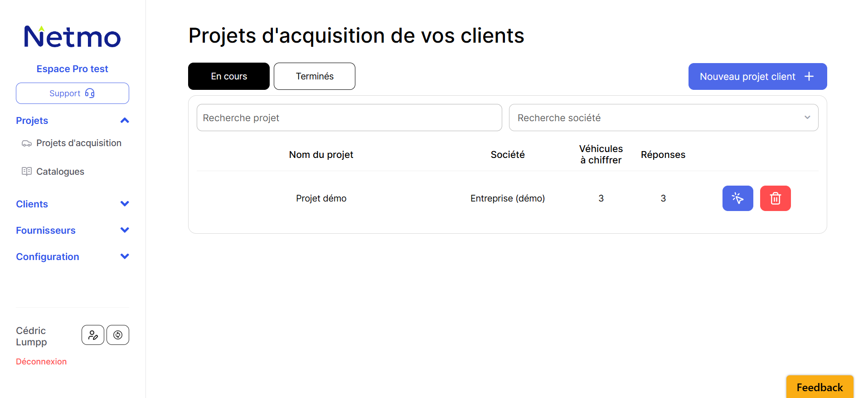This screenshot has height=398, width=868.
Task: Click the Espace Pro test link
Action: click(73, 69)
